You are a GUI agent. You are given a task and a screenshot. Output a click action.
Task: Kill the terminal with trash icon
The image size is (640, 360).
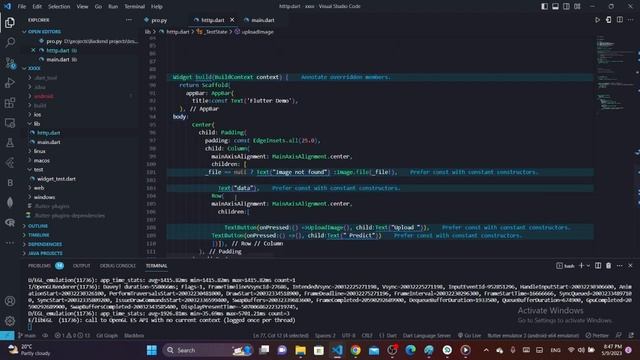pos(609,266)
